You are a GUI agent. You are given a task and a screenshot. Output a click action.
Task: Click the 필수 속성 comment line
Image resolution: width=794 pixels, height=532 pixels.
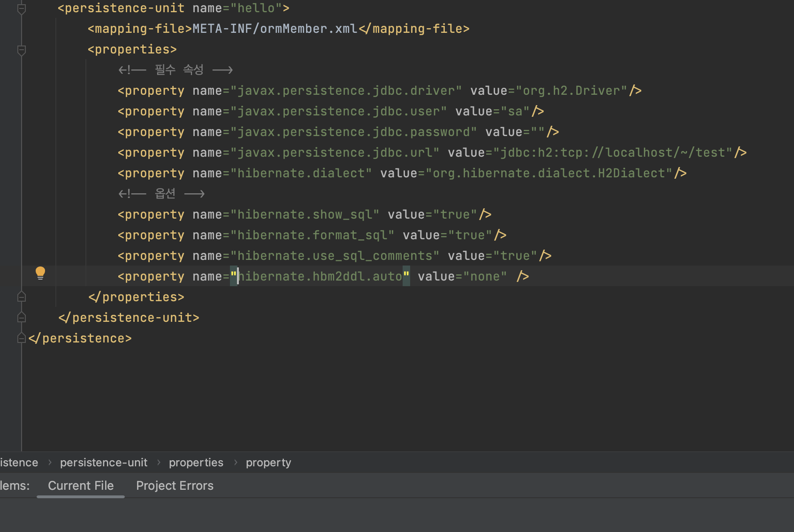[x=176, y=70]
